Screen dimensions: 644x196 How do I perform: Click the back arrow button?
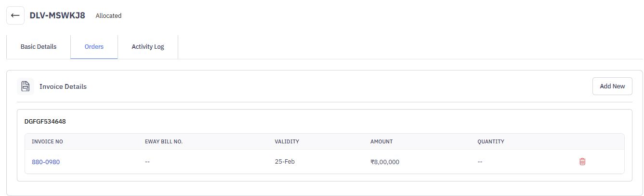pyautogui.click(x=15, y=15)
